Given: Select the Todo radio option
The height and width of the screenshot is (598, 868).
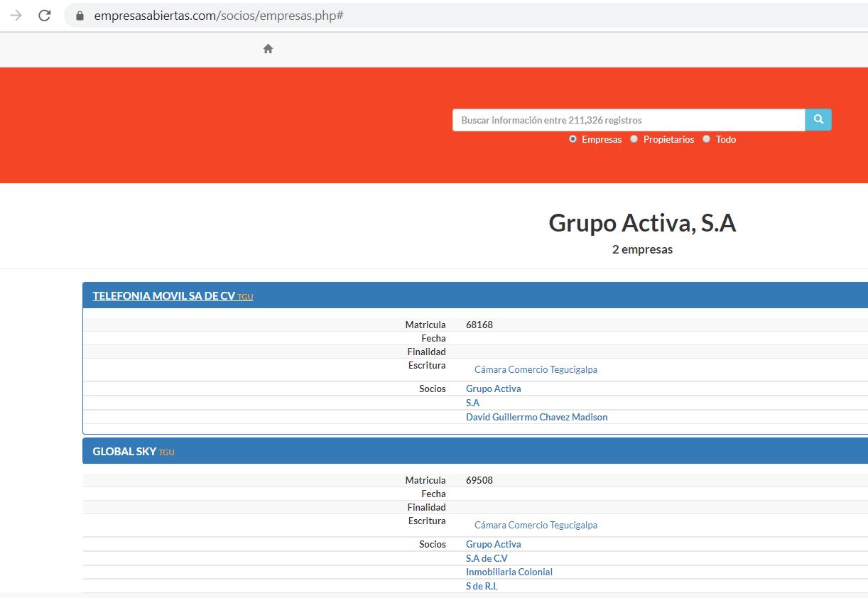Looking at the screenshot, I should (706, 139).
